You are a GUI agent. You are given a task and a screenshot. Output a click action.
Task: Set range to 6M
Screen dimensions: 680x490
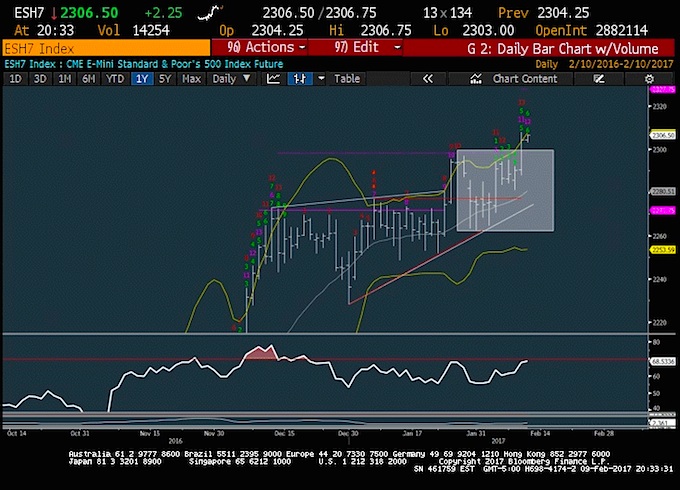tap(89, 79)
